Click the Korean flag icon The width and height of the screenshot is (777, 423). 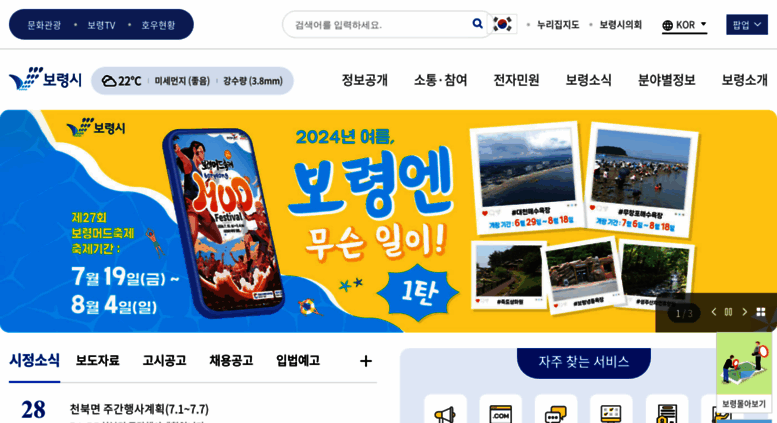[502, 24]
